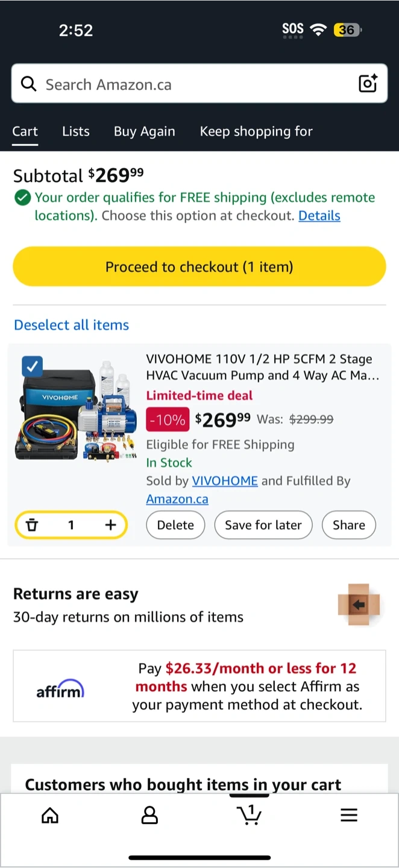
Task: Tap the returns box icon
Action: pyautogui.click(x=359, y=605)
